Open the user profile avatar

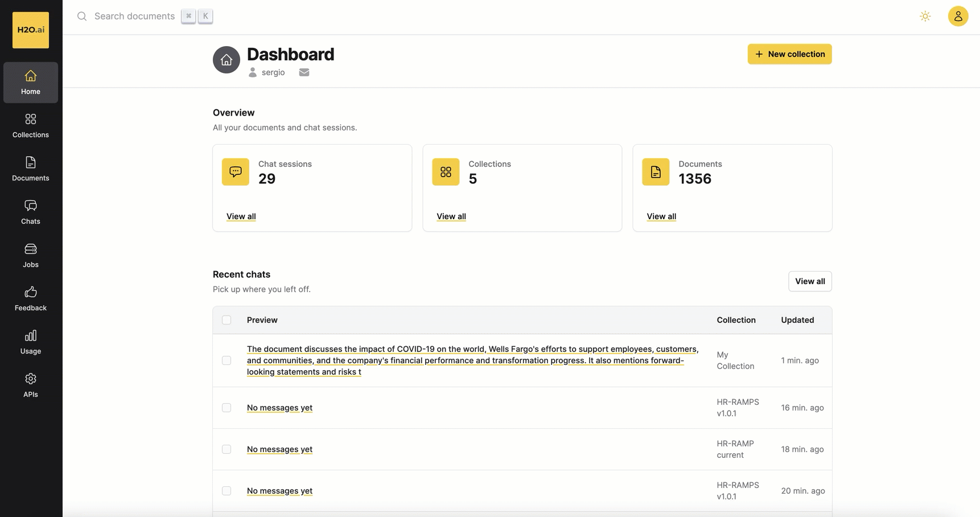958,17
